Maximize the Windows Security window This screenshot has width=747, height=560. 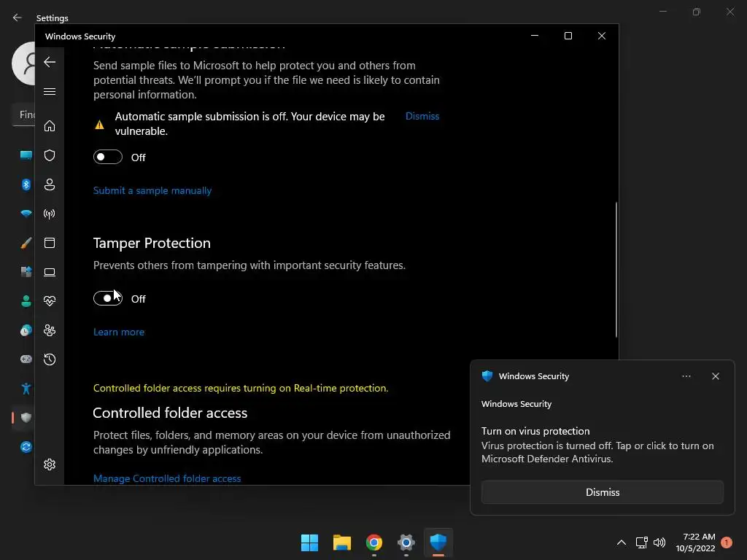(x=568, y=36)
